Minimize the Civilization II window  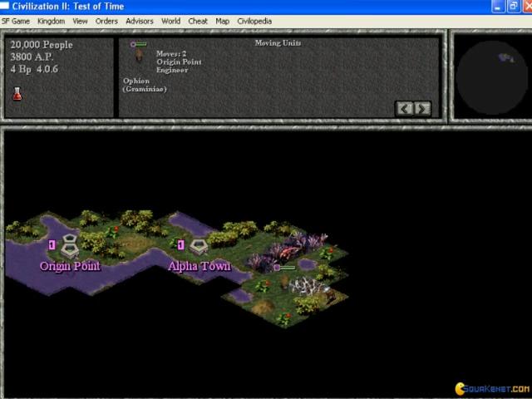499,6
